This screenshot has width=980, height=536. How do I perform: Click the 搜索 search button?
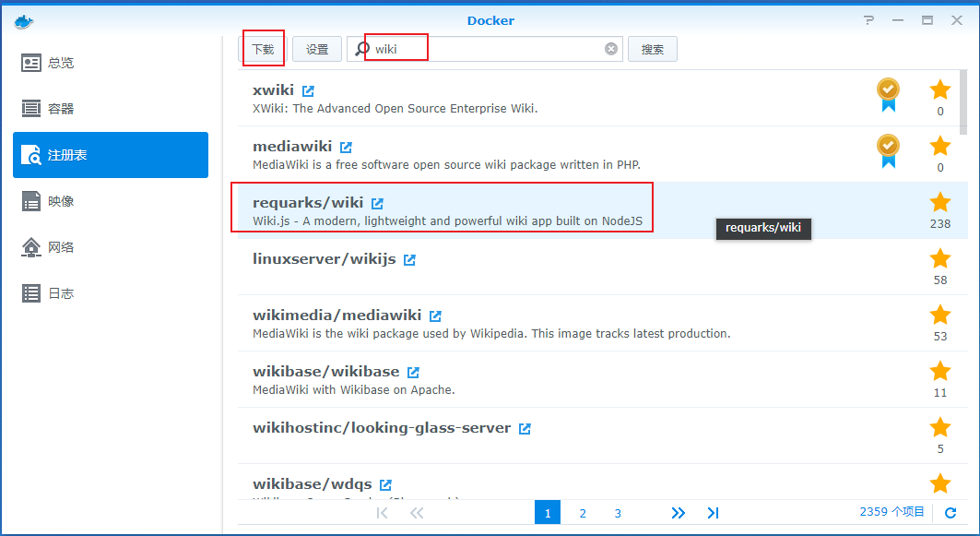tap(653, 49)
